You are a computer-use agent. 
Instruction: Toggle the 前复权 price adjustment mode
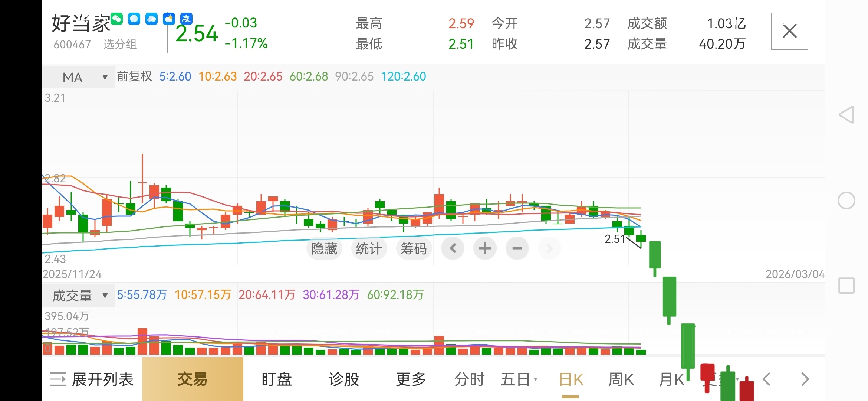pyautogui.click(x=134, y=76)
